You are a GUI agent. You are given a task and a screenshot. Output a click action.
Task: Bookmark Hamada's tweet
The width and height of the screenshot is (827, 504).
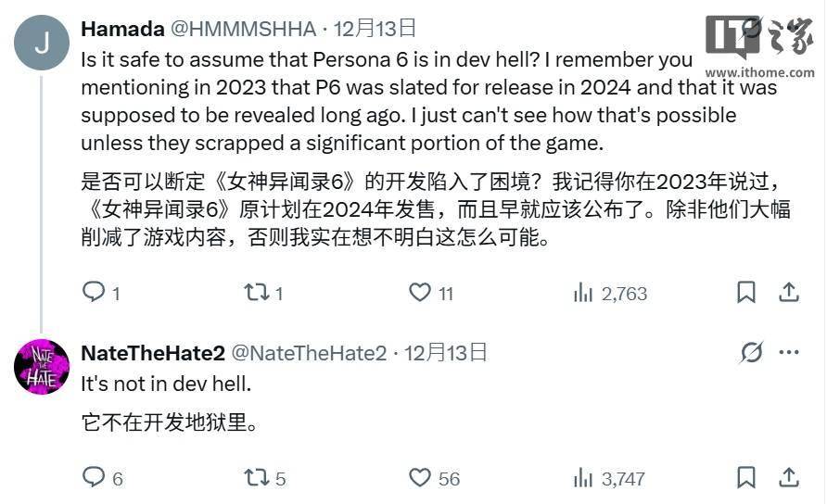[x=745, y=292]
